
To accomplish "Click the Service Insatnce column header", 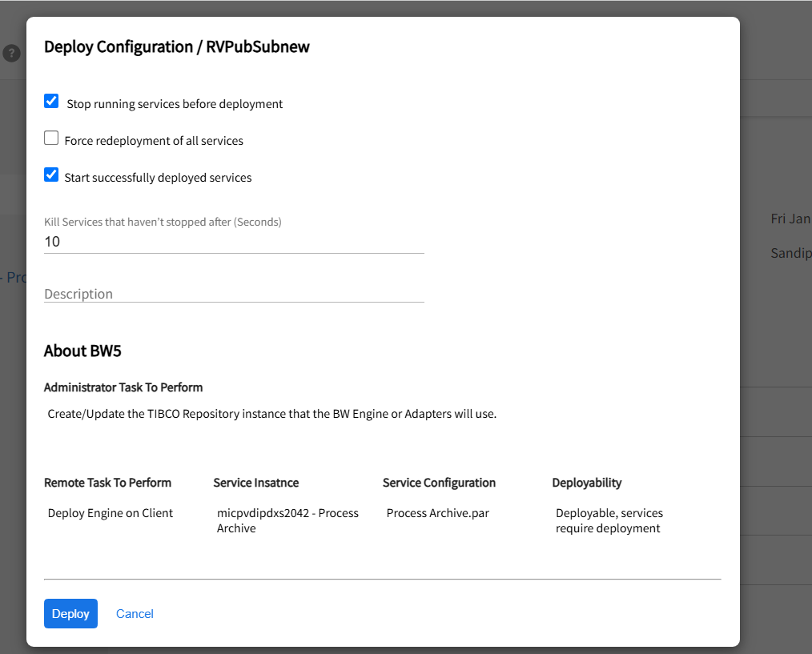I will click(255, 483).
